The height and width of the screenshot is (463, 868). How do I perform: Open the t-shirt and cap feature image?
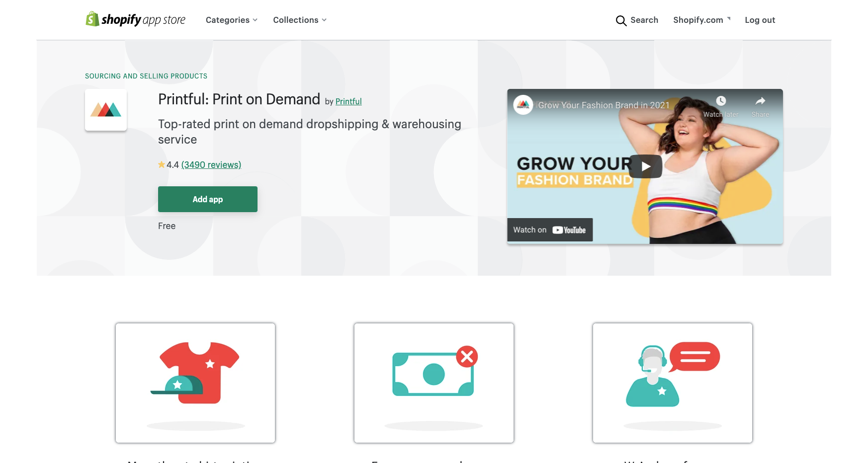[195, 383]
